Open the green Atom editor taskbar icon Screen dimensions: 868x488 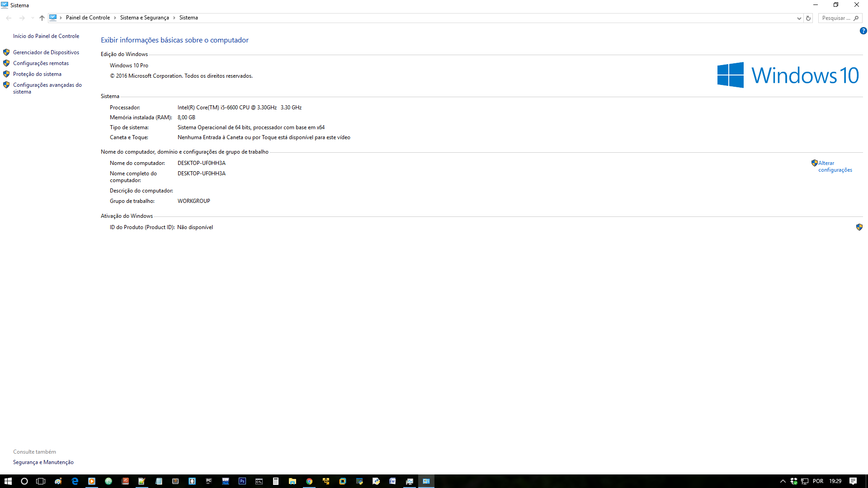coord(108,481)
